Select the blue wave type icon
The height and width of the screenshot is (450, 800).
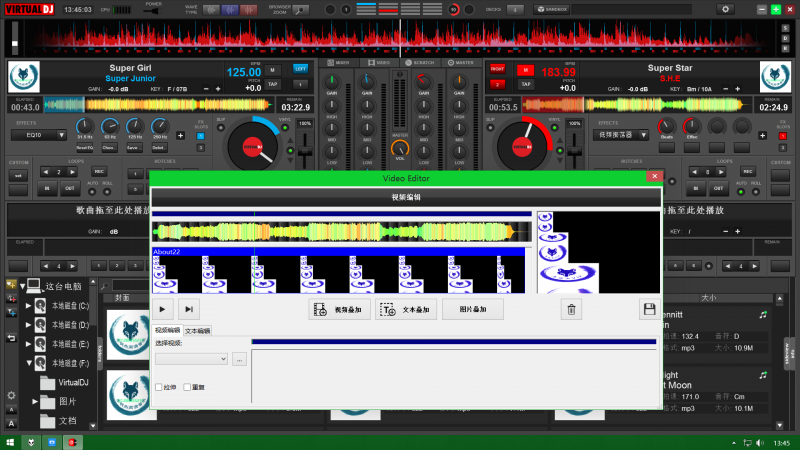(230, 10)
